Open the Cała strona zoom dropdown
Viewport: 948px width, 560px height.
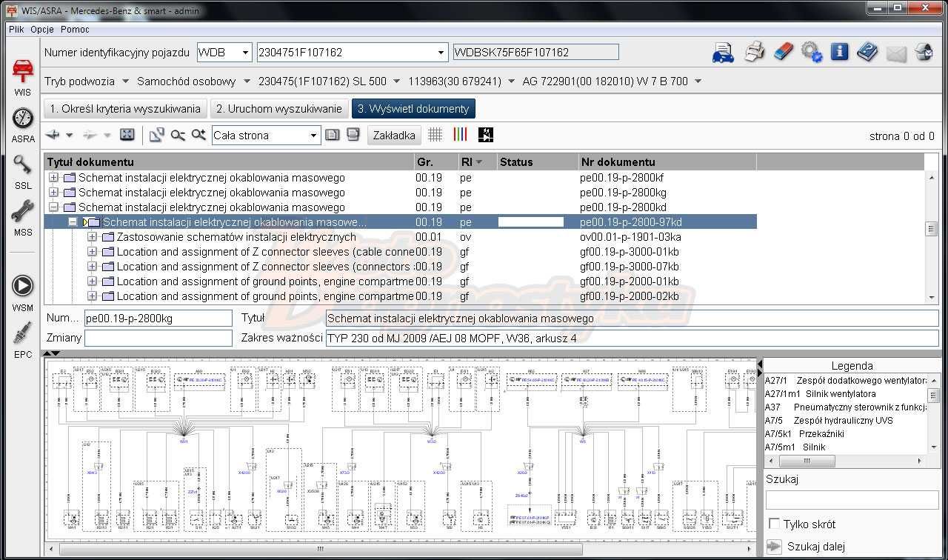(x=313, y=135)
